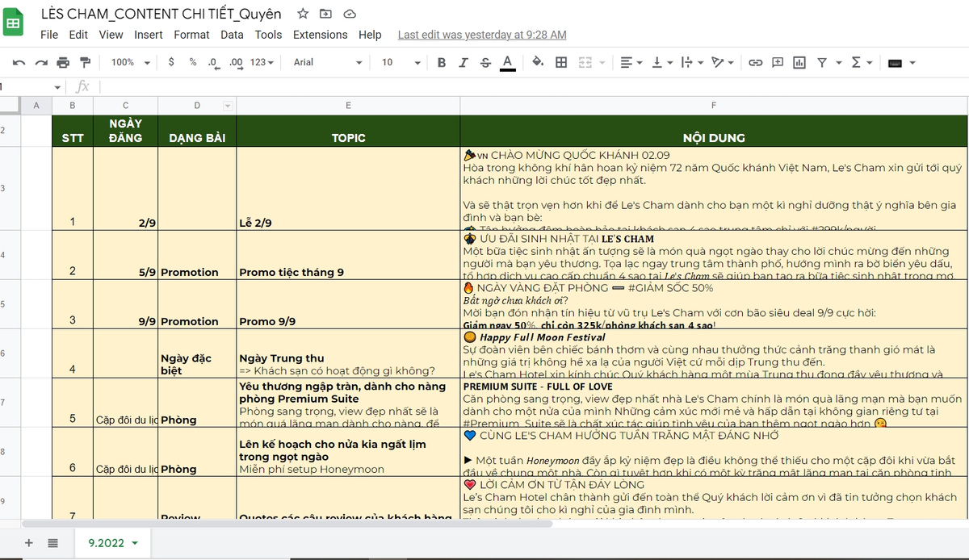Insert a comment

point(778,62)
